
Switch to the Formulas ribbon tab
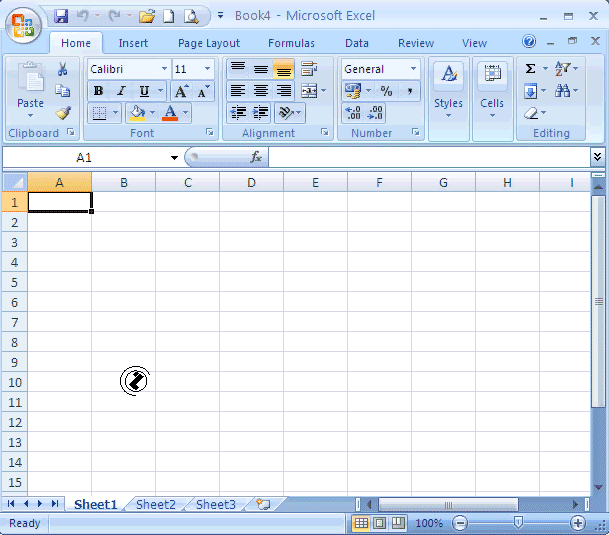tap(291, 43)
